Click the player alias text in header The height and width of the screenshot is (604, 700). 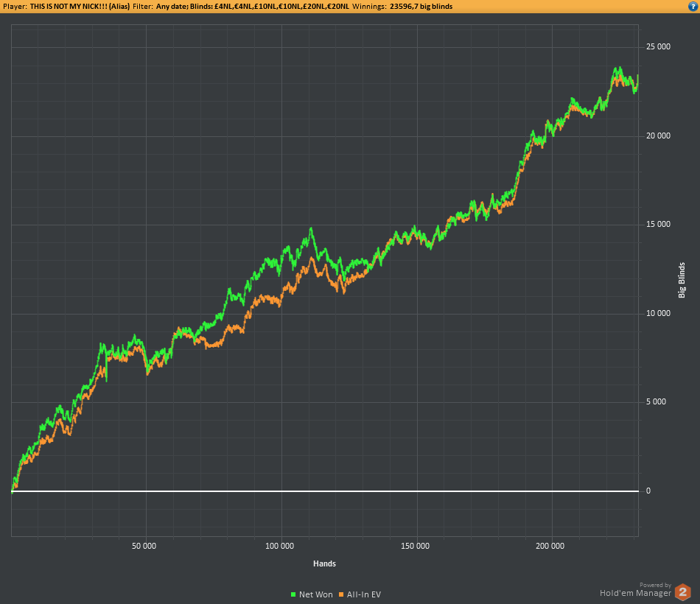click(x=80, y=7)
